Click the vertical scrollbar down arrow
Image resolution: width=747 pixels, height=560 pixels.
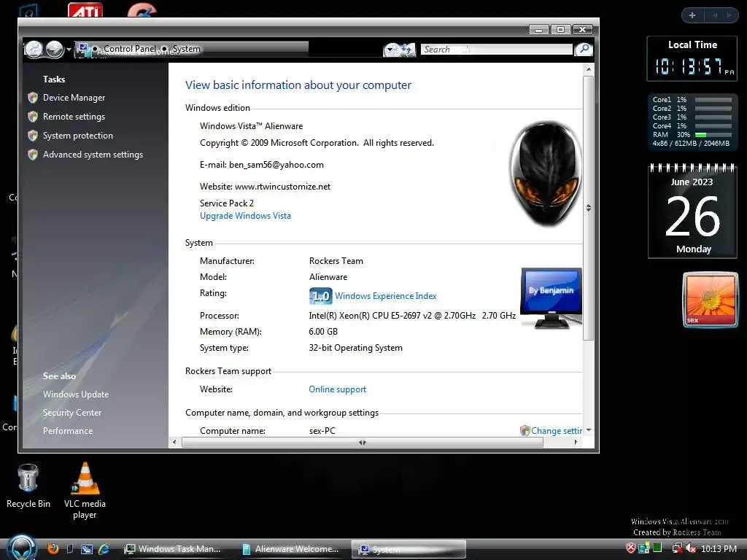click(x=589, y=430)
